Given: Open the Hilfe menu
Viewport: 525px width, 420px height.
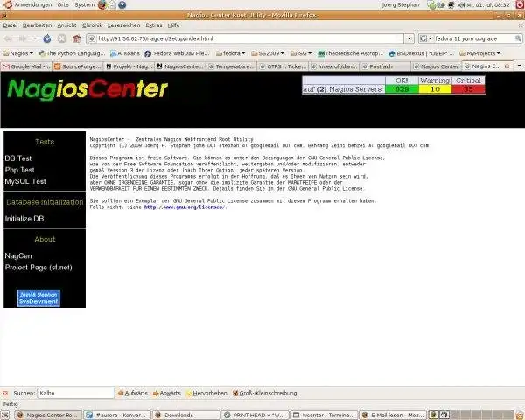Looking at the screenshot, I should coord(173,25).
